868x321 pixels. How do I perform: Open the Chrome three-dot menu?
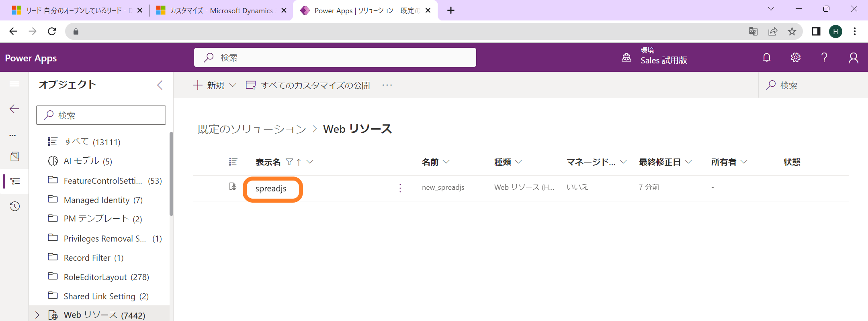point(855,31)
